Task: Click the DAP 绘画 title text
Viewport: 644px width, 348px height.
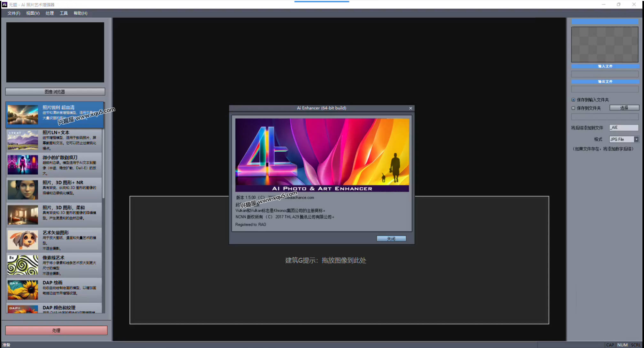Action: point(52,283)
